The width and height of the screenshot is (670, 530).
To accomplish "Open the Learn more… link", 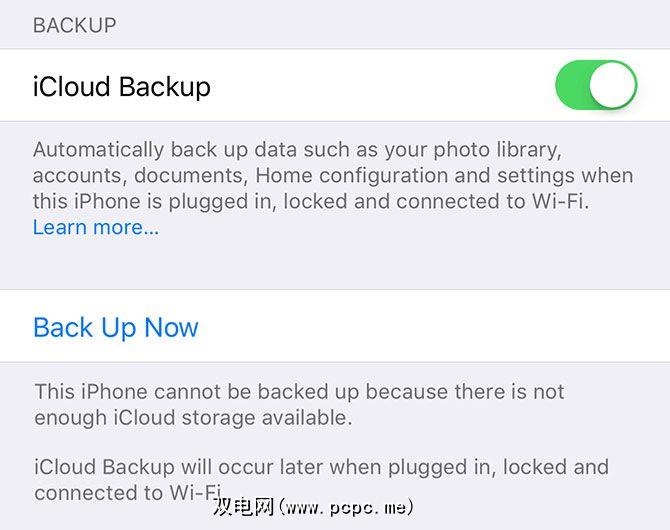I will click(x=96, y=227).
